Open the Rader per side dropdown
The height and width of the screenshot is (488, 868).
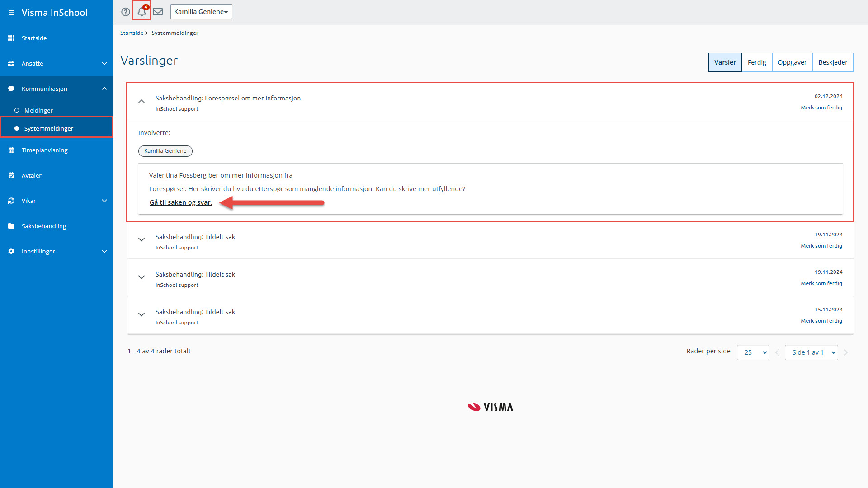(753, 352)
